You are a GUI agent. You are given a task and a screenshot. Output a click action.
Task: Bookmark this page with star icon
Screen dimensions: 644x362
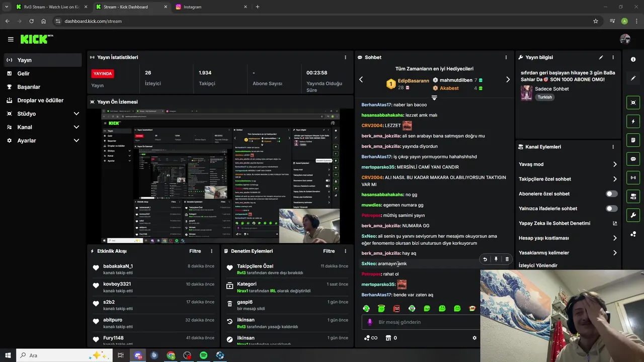(596, 21)
